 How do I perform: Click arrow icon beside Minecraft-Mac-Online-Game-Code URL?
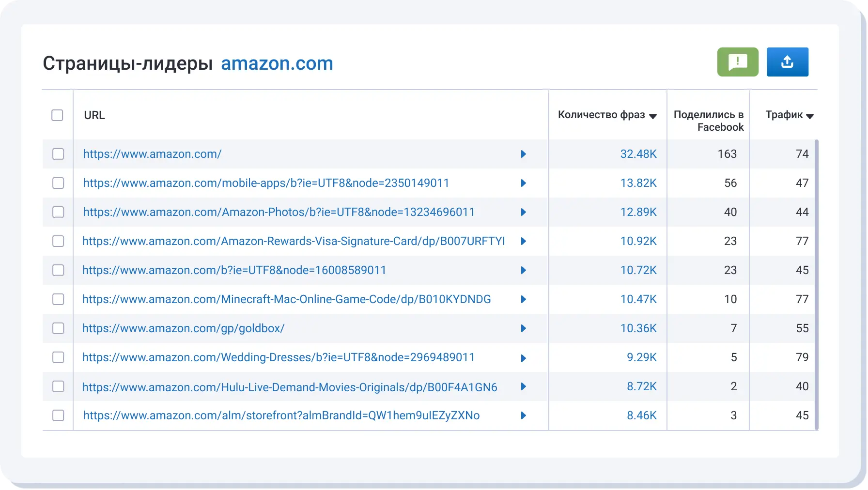[x=523, y=299]
